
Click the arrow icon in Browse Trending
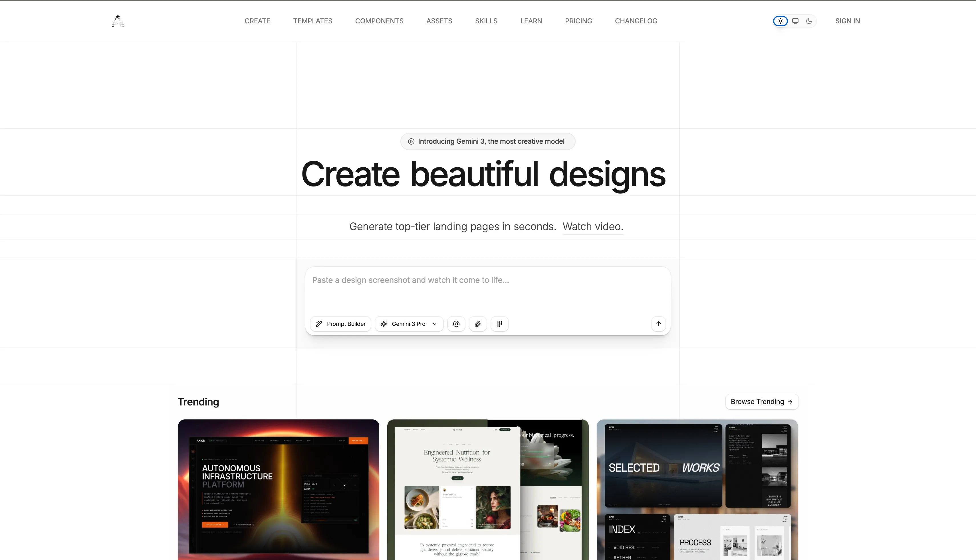(x=790, y=401)
